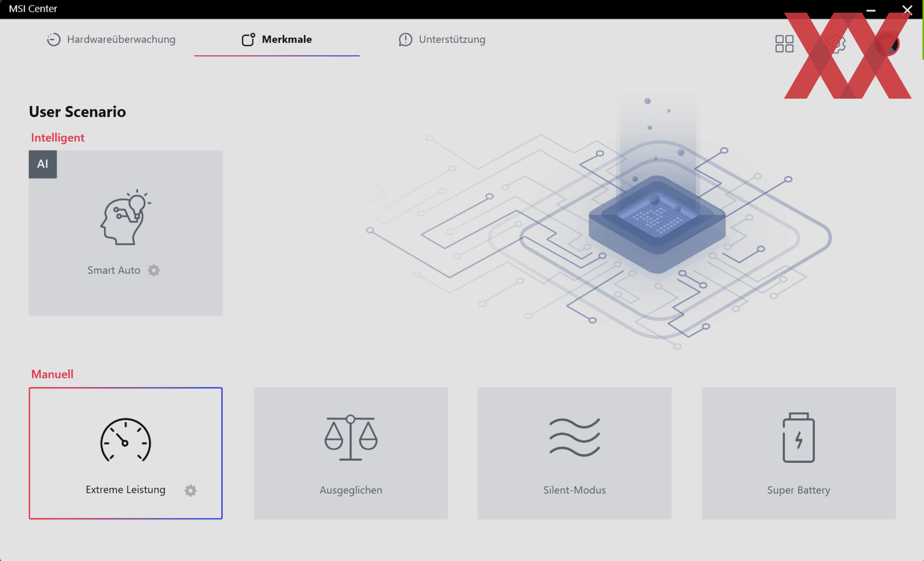Select the Silent-Modus scenario card
The image size is (924, 561).
click(575, 453)
